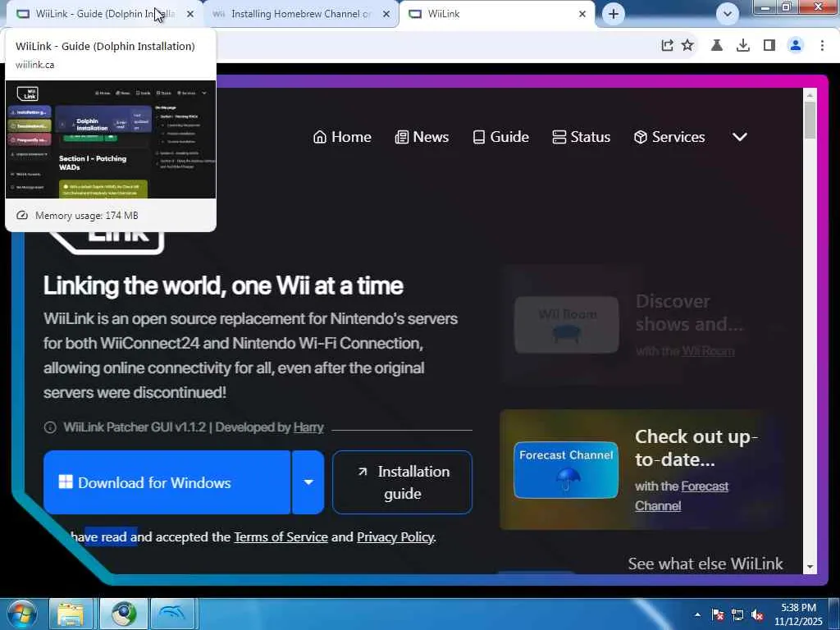Viewport: 840px width, 630px height.
Task: Open the Status nav link
Action: [x=582, y=137]
